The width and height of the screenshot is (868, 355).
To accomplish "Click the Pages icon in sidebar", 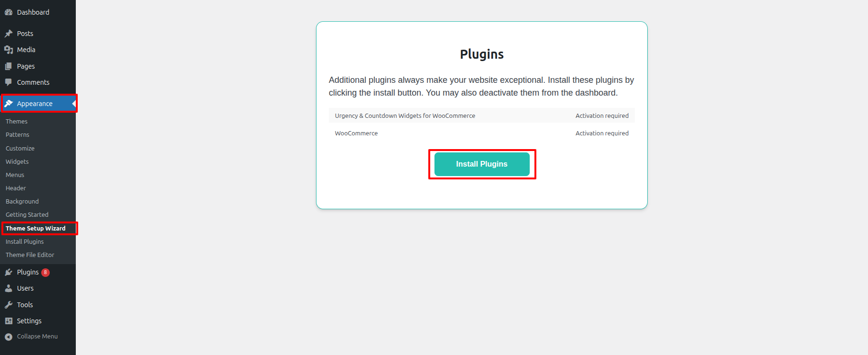I will (x=9, y=66).
